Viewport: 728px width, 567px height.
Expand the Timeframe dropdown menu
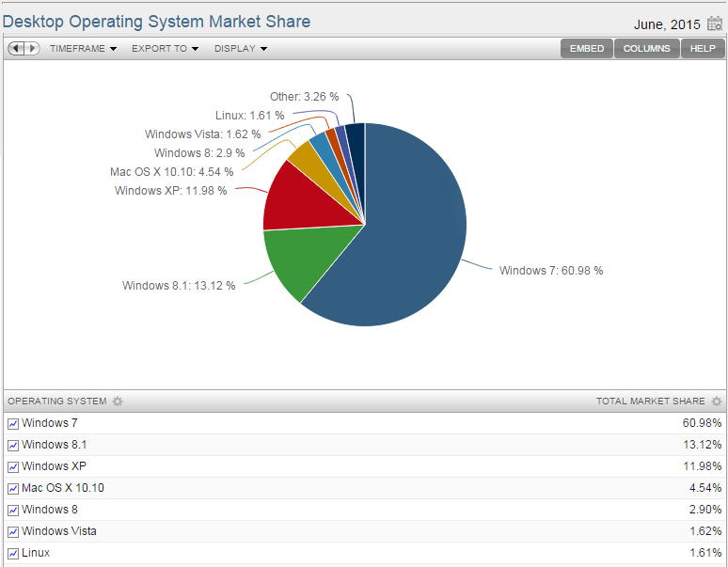click(83, 49)
